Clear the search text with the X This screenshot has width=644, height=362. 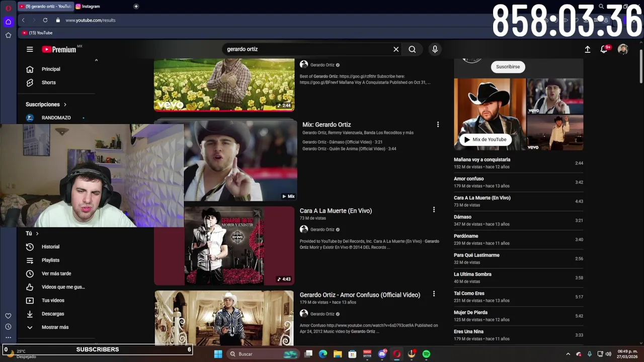click(396, 49)
